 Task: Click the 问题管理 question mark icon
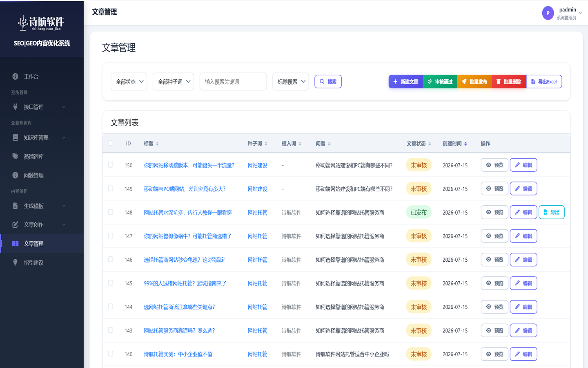click(15, 175)
